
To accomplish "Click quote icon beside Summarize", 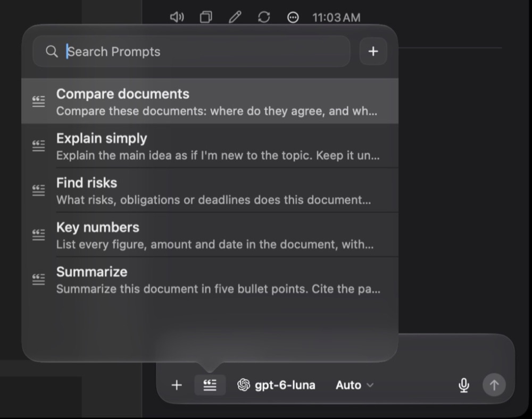I will point(38,279).
